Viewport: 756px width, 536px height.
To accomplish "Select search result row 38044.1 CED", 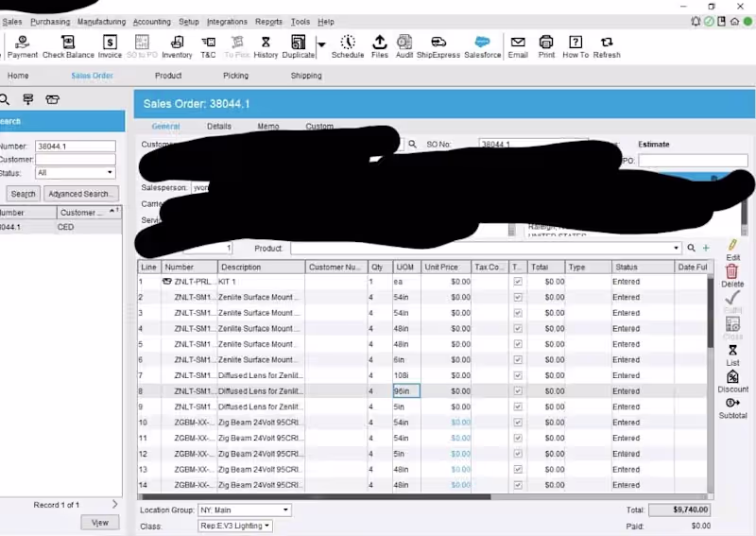I will [x=60, y=227].
